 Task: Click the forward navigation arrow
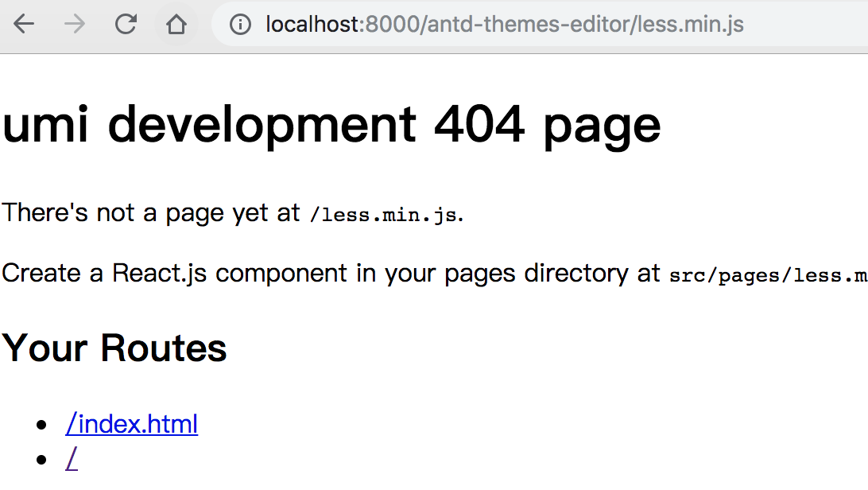click(74, 25)
